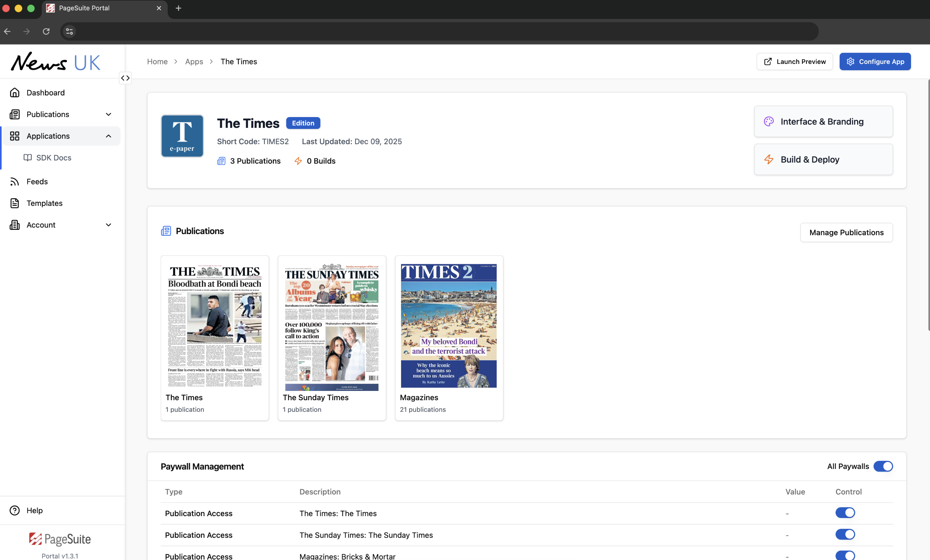The height and width of the screenshot is (560, 930).
Task: Toggle the All Paywalls switch
Action: [883, 466]
